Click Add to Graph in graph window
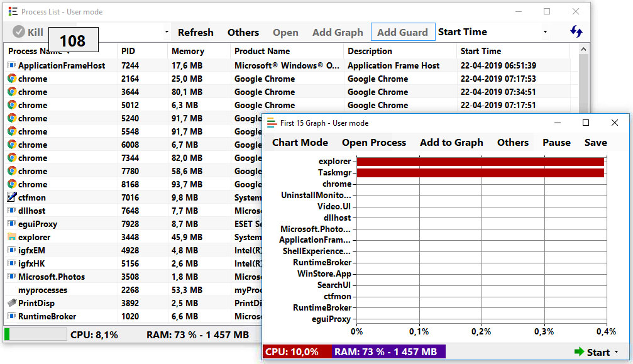 451,143
